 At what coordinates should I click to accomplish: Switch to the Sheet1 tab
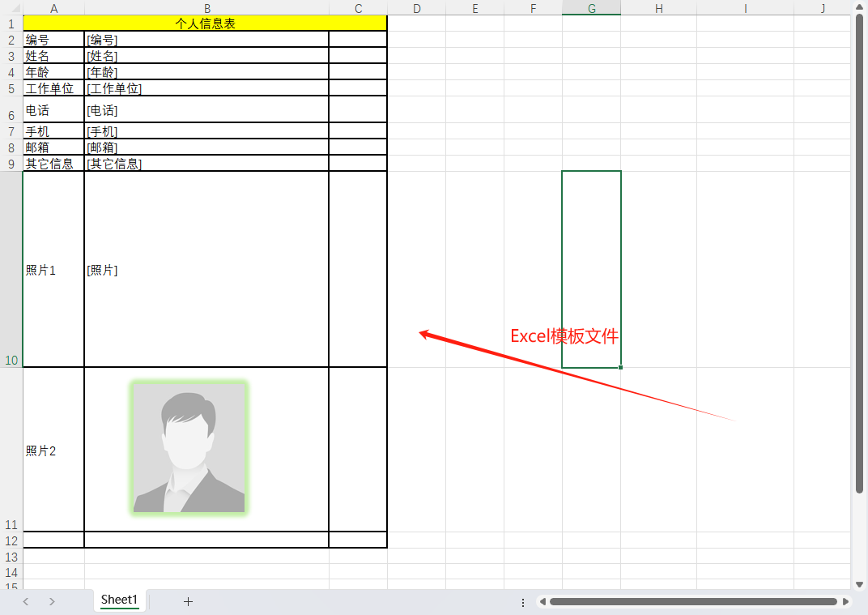[x=118, y=600]
